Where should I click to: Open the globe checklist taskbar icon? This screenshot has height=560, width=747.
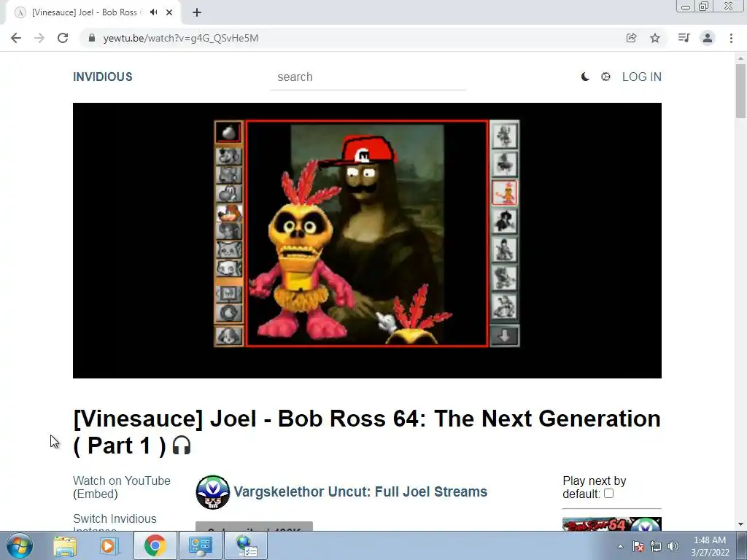pos(246,545)
